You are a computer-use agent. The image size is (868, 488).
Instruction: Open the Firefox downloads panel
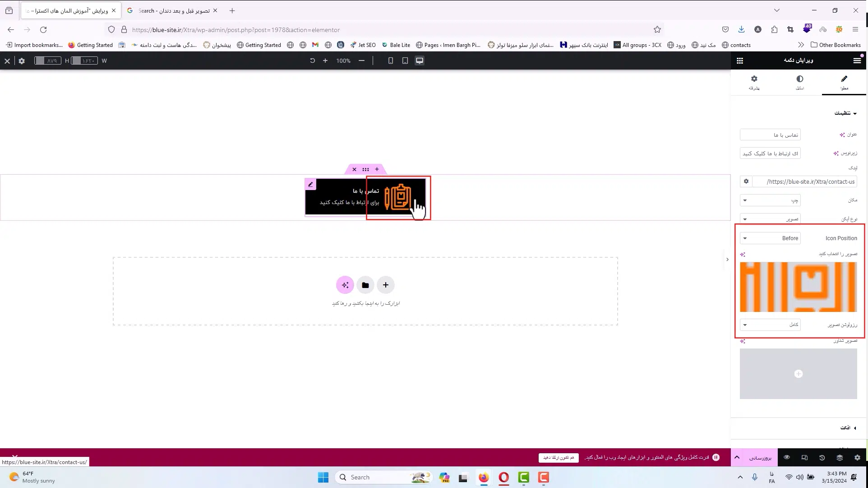tap(741, 30)
